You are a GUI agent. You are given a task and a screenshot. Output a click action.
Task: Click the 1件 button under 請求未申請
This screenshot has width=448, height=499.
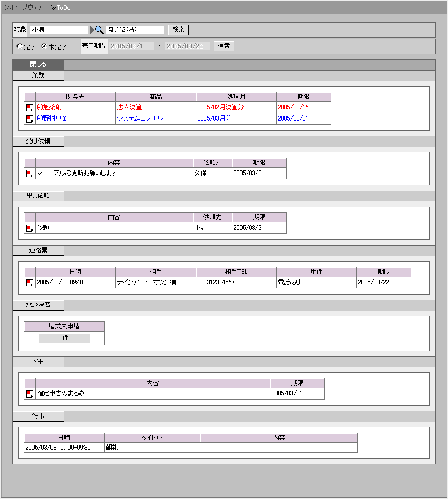(64, 338)
